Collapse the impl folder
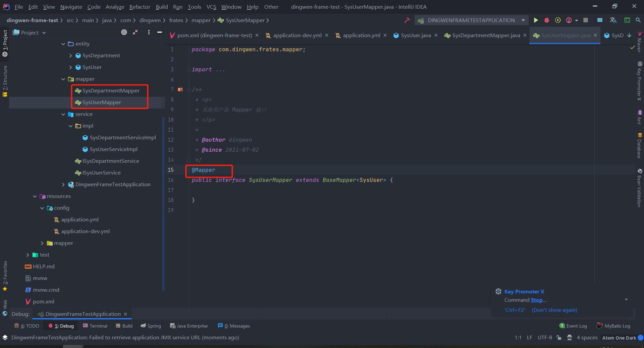Image resolution: width=644 pixels, height=348 pixels. (x=70, y=126)
